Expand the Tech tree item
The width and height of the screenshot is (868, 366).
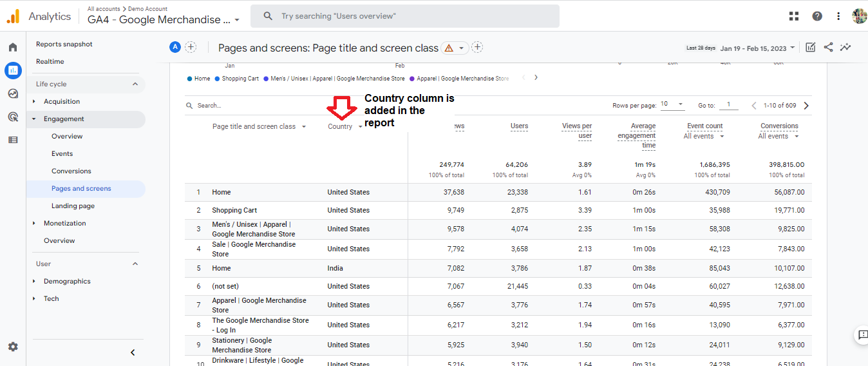pyautogui.click(x=34, y=298)
